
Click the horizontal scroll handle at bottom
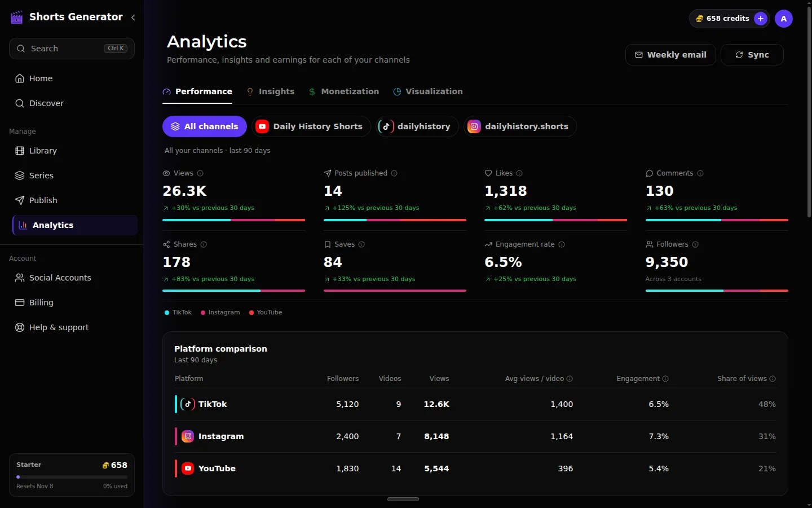(x=403, y=500)
